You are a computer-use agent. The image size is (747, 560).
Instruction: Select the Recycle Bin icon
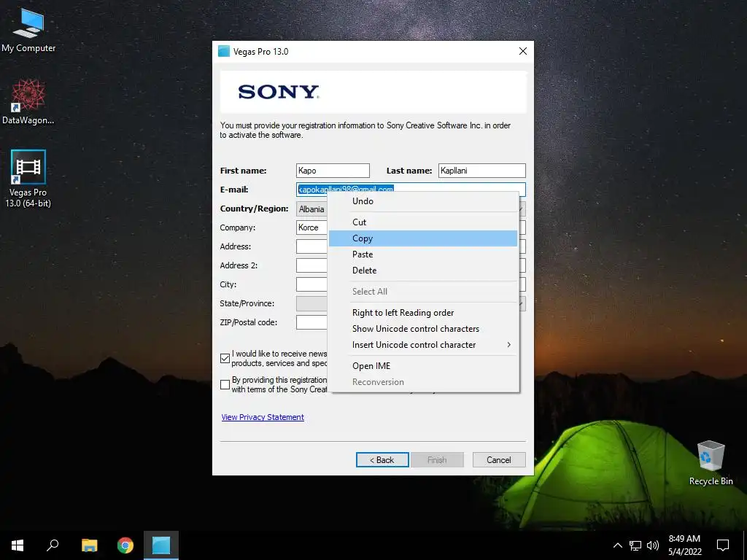(711, 462)
